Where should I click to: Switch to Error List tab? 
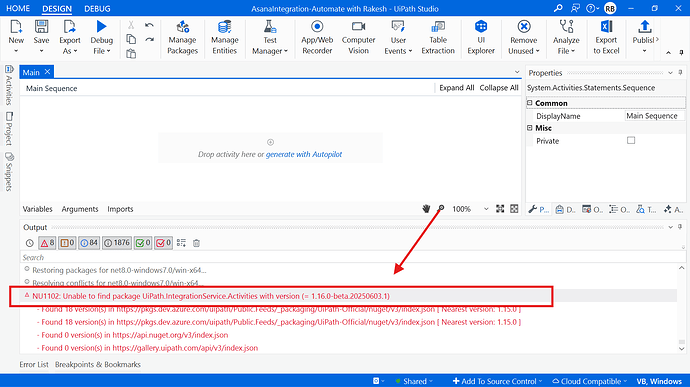pyautogui.click(x=34, y=365)
